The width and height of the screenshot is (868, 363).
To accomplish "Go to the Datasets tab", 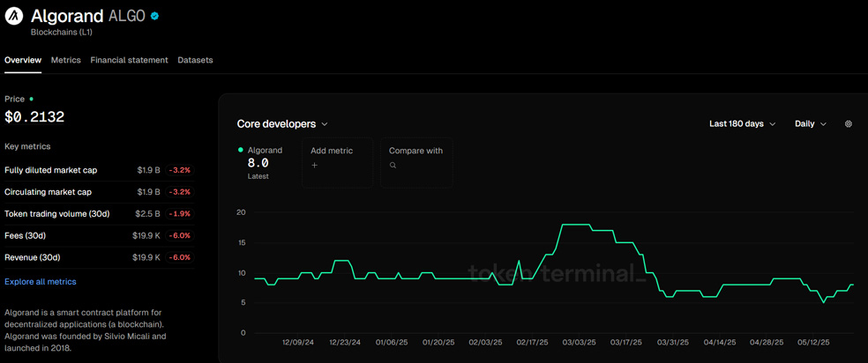I will [195, 60].
